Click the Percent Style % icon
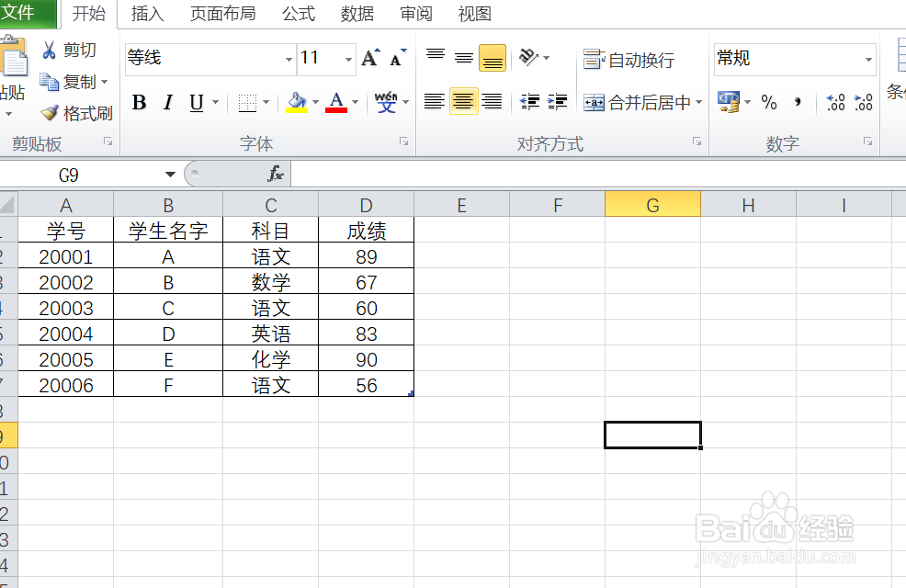The width and height of the screenshot is (906, 588). (770, 103)
